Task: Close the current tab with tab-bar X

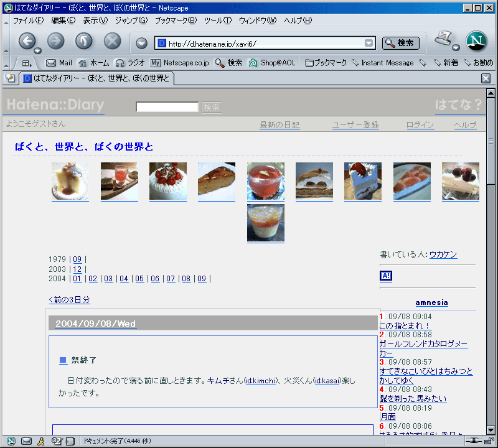Action: [x=486, y=78]
